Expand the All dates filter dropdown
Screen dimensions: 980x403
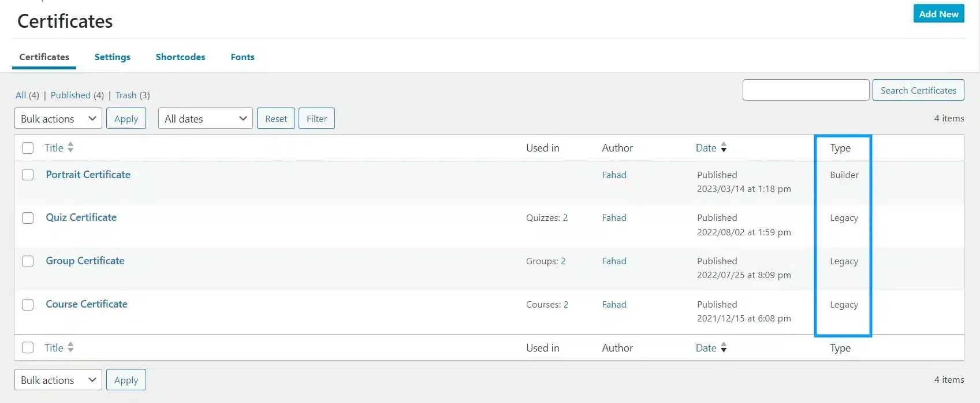tap(205, 119)
